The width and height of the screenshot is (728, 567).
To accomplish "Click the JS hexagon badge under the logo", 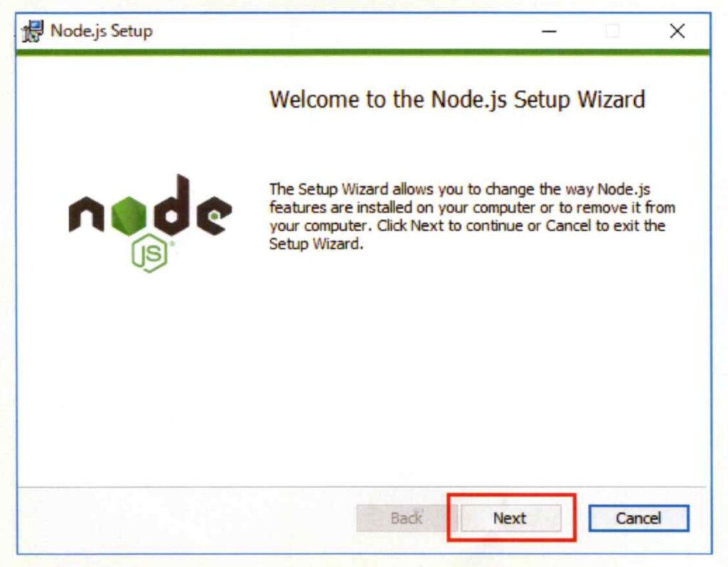I will click(149, 254).
